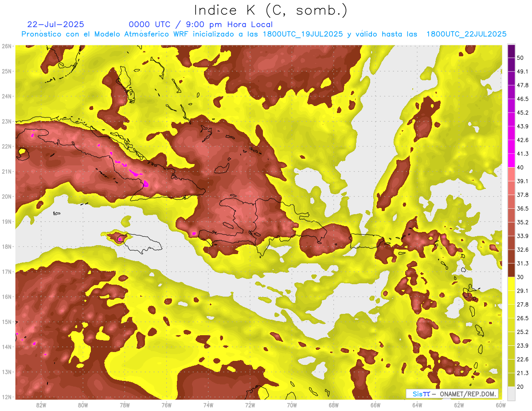Image resolution: width=532 pixels, height=411 pixels.
Task: Click the colorbar label "21.3"
Action: [x=522, y=373]
